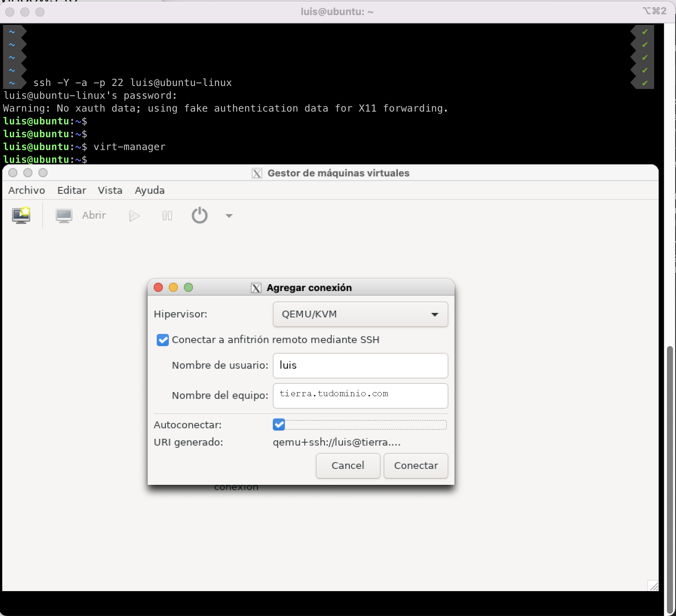Close the Agregar conexión dialog
Screen dimensions: 676x616
click(158, 288)
